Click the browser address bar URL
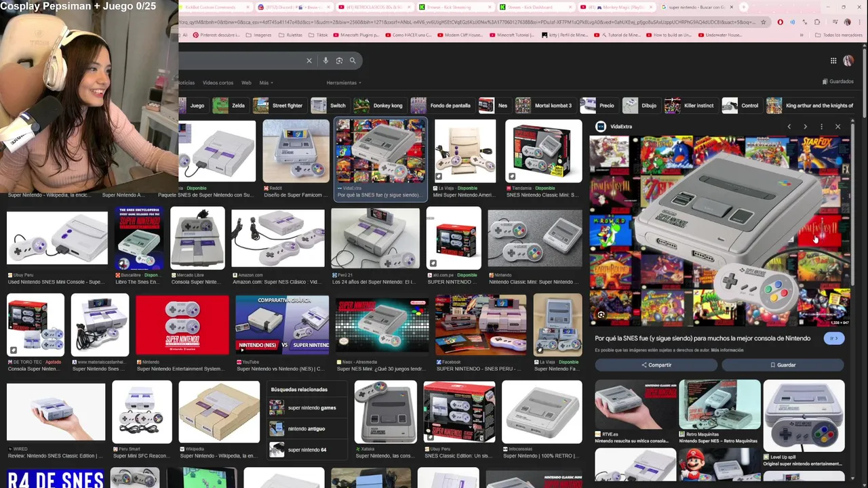 point(468,22)
